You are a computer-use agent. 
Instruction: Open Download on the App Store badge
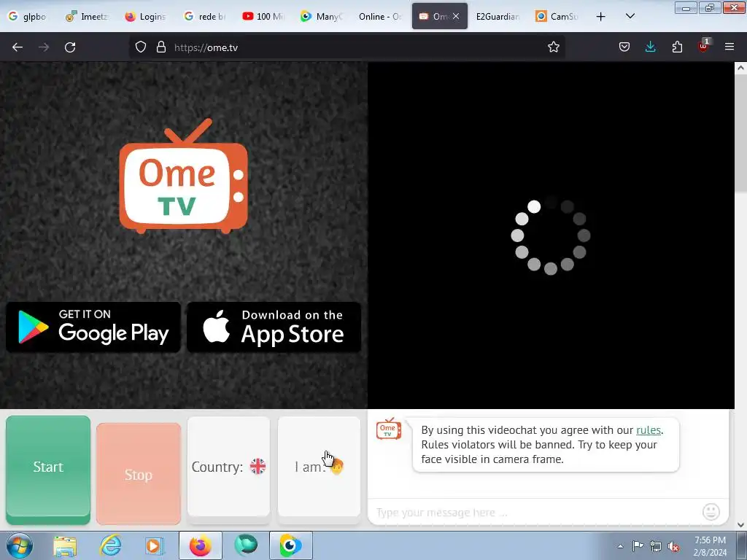tap(274, 327)
